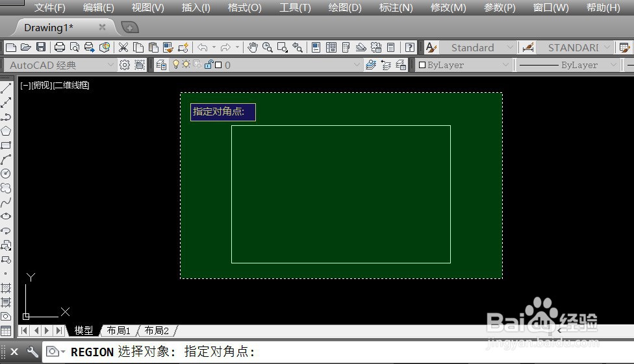Close the Drawing1* tab
Viewport: 634px width, 364px height.
pyautogui.click(x=102, y=27)
